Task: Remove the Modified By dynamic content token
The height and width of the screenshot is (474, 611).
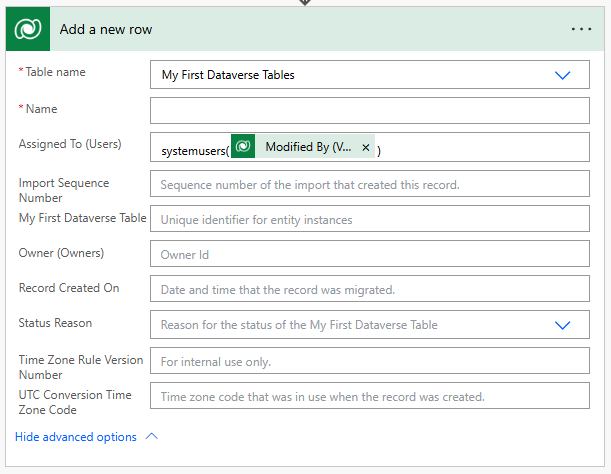Action: [x=365, y=148]
